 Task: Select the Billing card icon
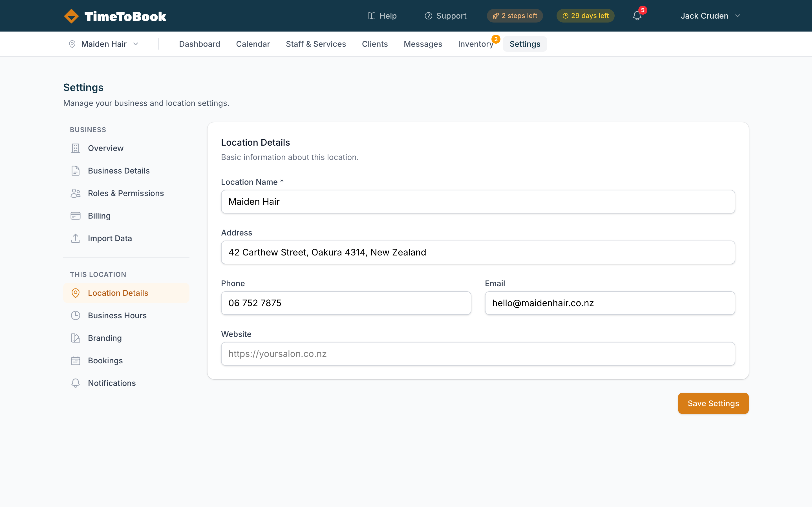[x=75, y=215]
